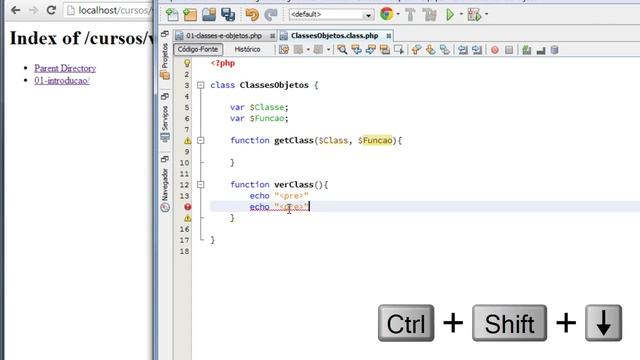Image resolution: width=640 pixels, height=360 pixels.
Task: Click the Comment icon in editor toolbar
Action: click(527, 50)
